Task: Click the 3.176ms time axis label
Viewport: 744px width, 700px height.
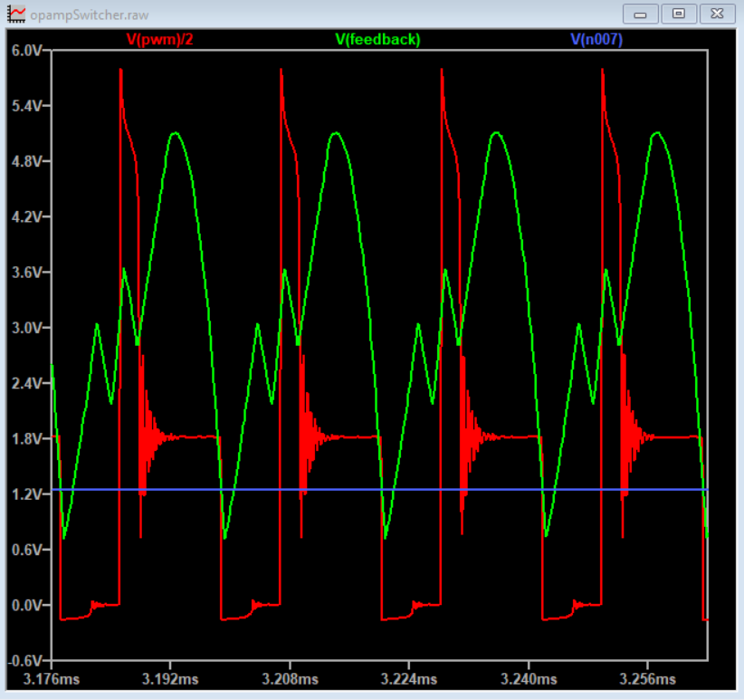Action: point(52,679)
